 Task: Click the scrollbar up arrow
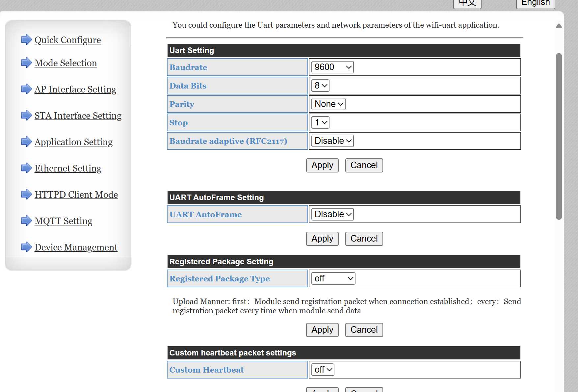pyautogui.click(x=559, y=26)
